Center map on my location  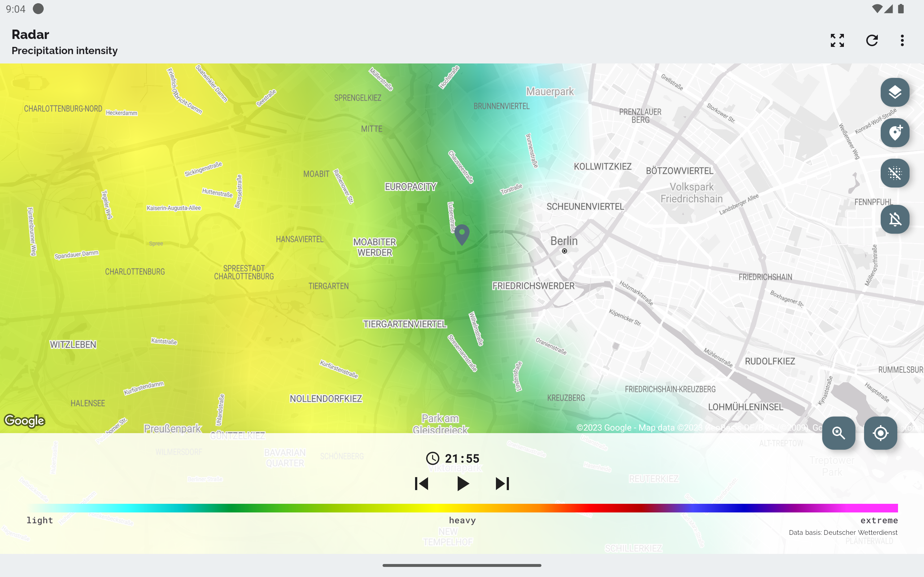pyautogui.click(x=880, y=433)
